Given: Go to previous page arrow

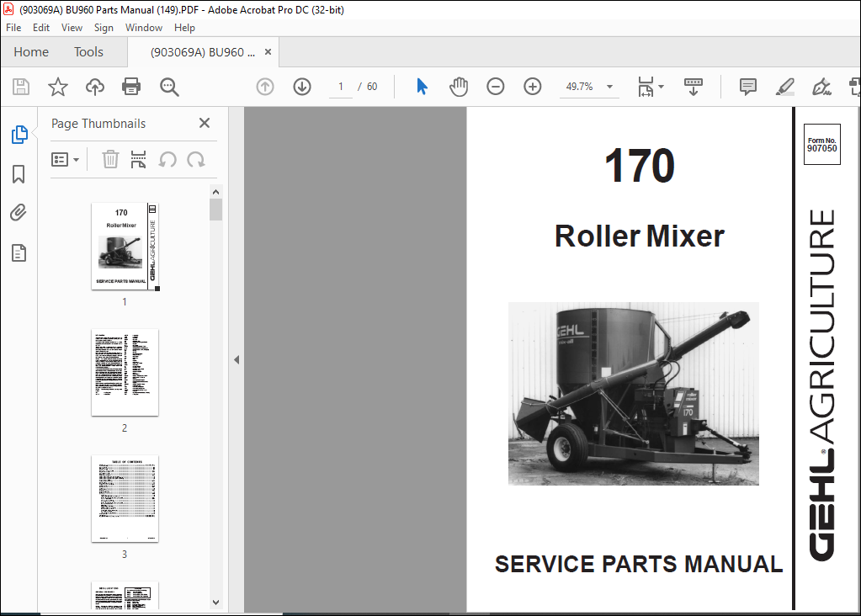Looking at the screenshot, I should tap(265, 87).
